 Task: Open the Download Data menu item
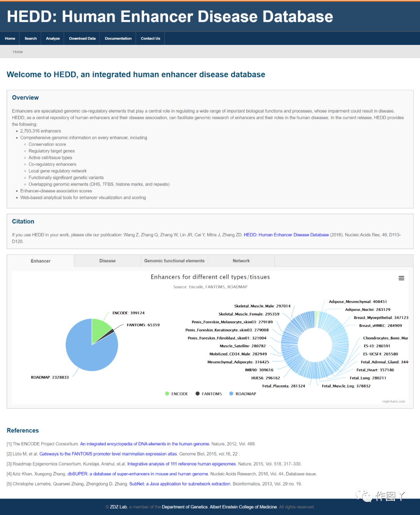click(x=82, y=39)
